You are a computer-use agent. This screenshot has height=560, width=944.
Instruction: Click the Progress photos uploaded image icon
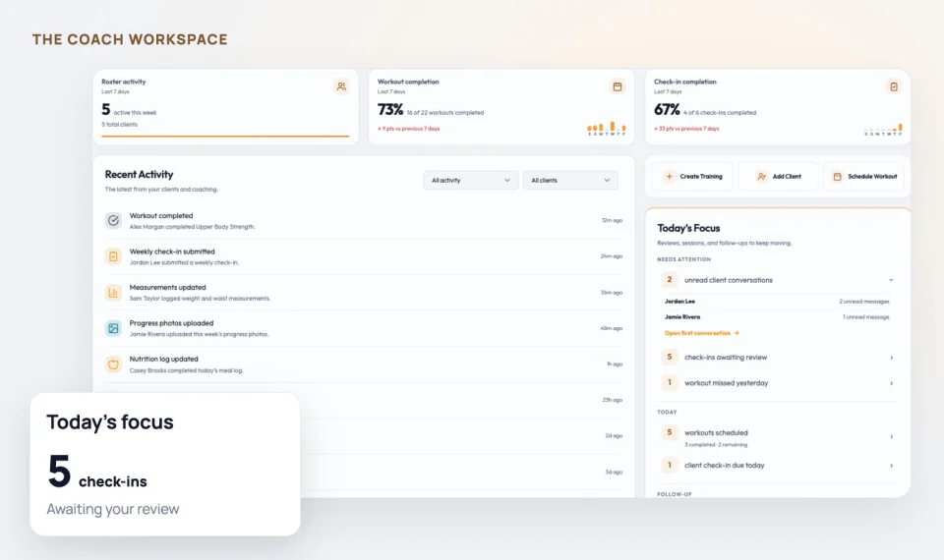pos(113,328)
